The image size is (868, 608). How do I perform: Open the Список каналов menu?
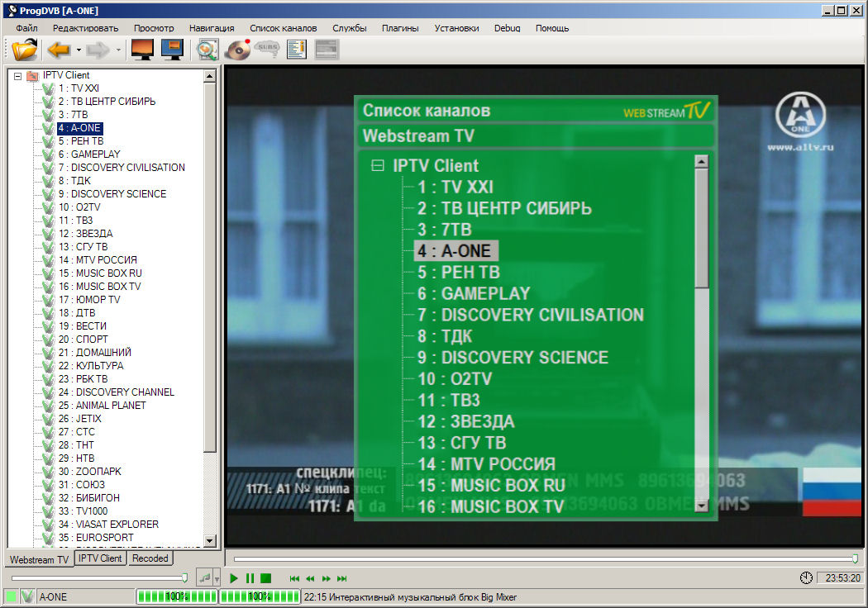click(x=283, y=28)
